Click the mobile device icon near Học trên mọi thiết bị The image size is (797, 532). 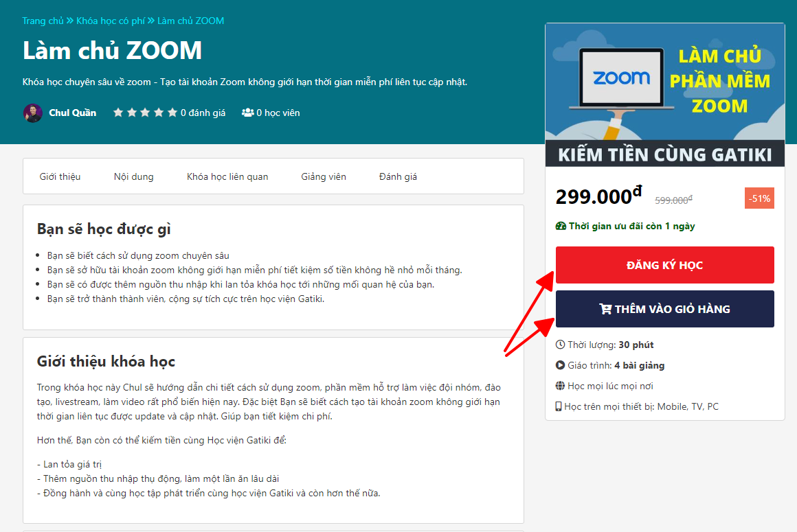(559, 406)
